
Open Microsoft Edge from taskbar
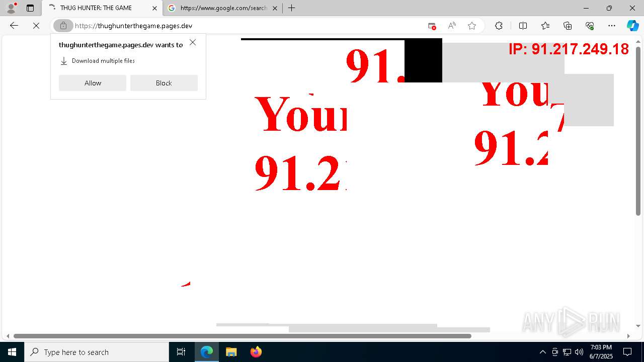(x=207, y=352)
